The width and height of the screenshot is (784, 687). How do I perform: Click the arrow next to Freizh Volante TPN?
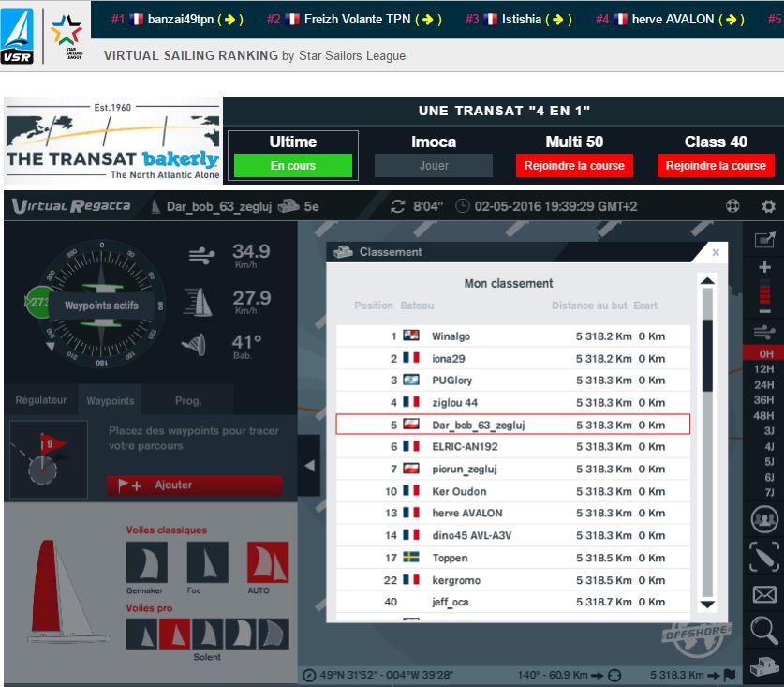[x=428, y=20]
